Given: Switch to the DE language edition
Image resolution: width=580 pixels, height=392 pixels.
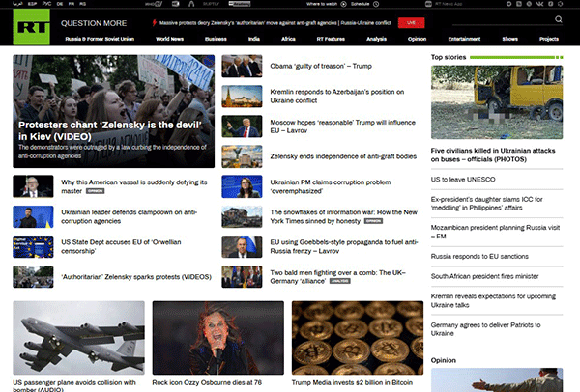Looking at the screenshot, I should point(60,4).
